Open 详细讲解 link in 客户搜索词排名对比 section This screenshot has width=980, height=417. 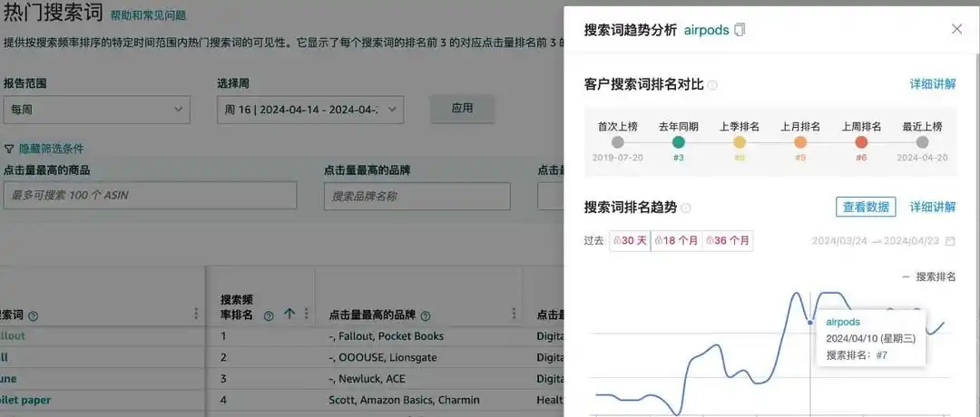pyautogui.click(x=933, y=84)
